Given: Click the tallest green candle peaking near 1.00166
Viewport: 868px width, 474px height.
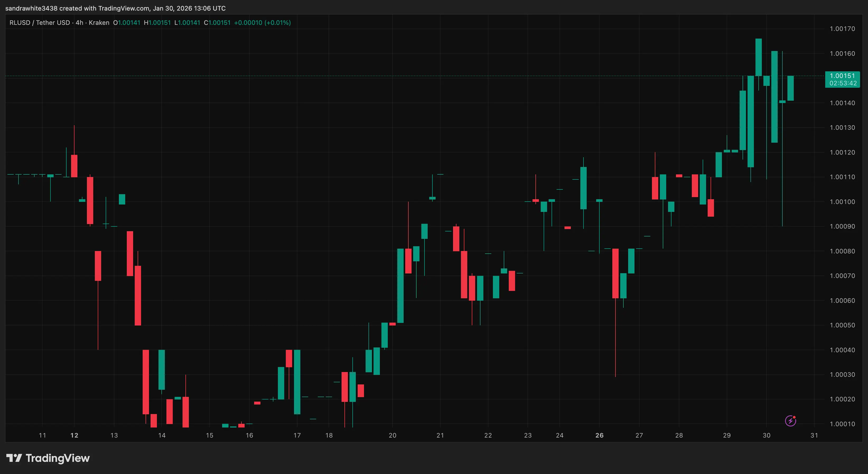Looking at the screenshot, I should (758, 57).
